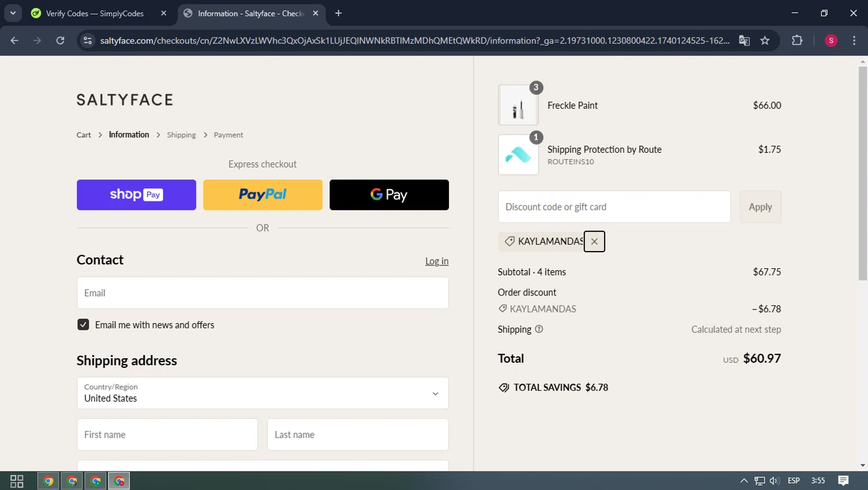Check out with Google Pay button
This screenshot has width=868, height=490.
click(x=389, y=194)
